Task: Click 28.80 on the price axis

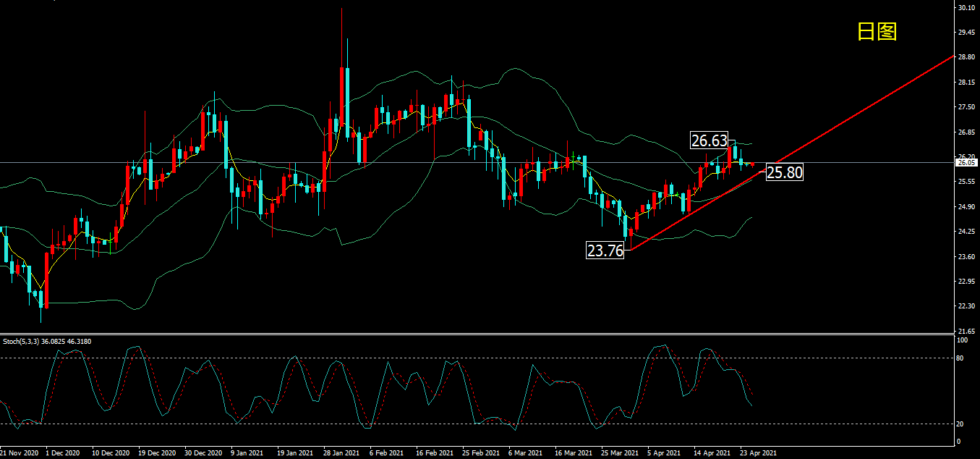Action: point(966,57)
